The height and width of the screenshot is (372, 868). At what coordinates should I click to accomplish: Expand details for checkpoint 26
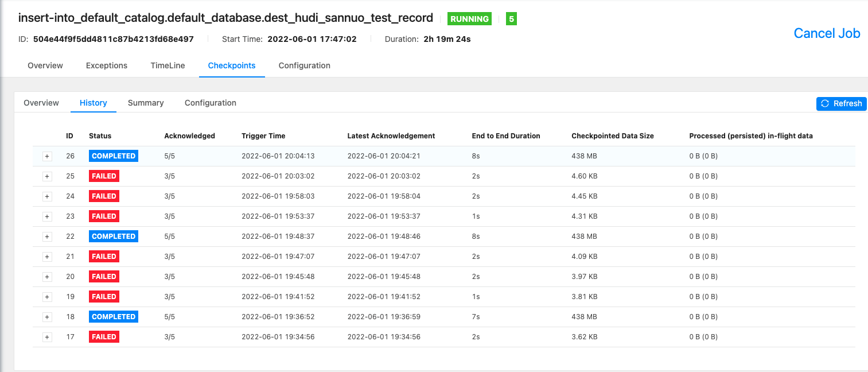click(47, 156)
